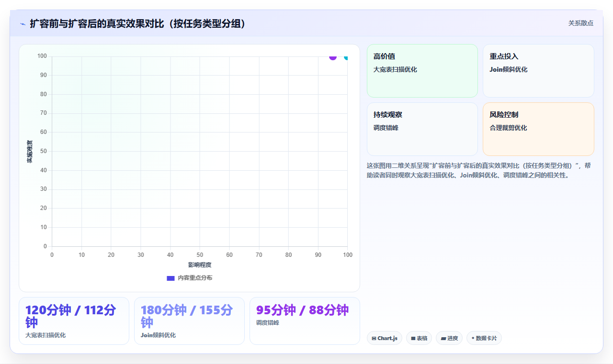The image size is (613, 364).
Task: Click Join倾斜优化 text in 重点投入 card
Action: tap(508, 69)
